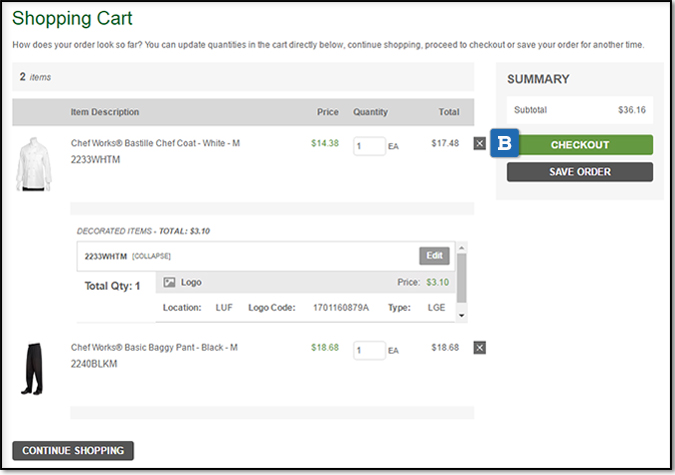This screenshot has height=475, width=675.
Task: Click the Logo image icon
Action: click(x=170, y=283)
